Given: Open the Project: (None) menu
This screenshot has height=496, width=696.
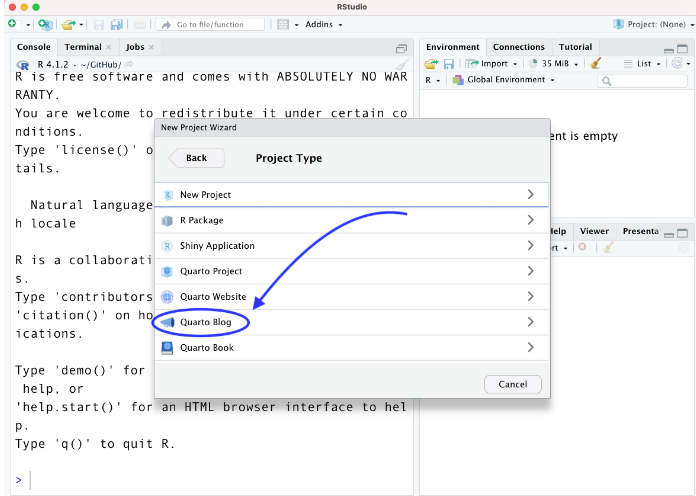Looking at the screenshot, I should point(651,24).
